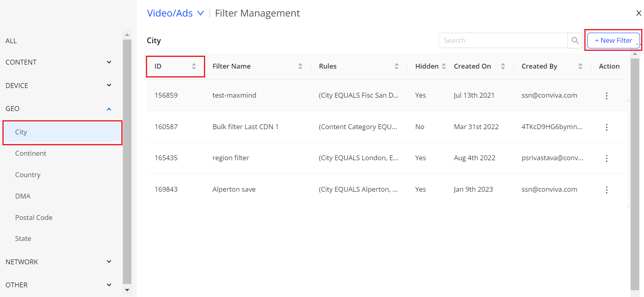Click the search magnifier icon
The image size is (644, 297).
click(x=575, y=40)
